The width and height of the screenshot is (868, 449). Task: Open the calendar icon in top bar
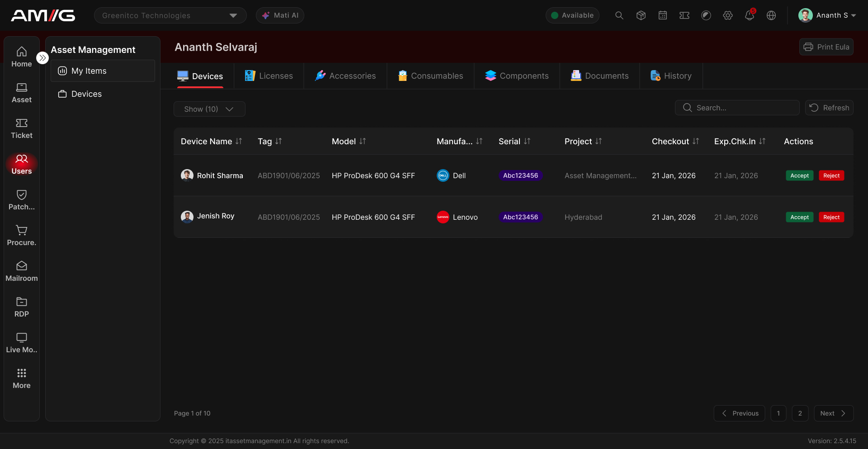[x=662, y=15]
